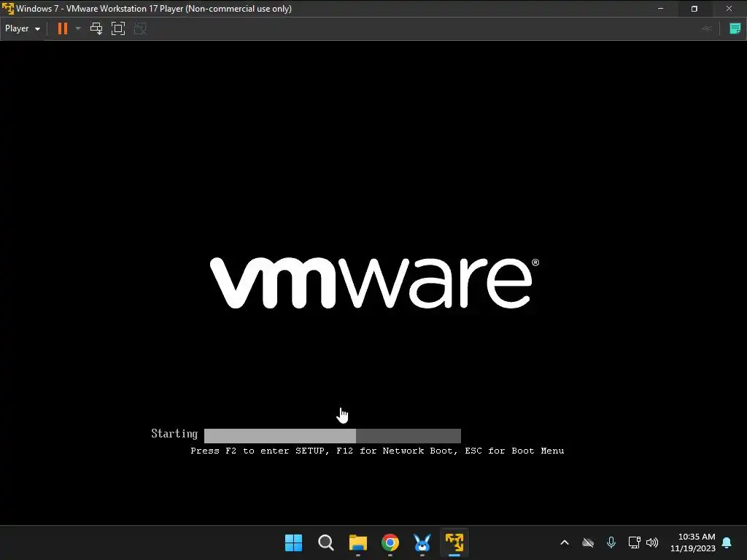Select VMware Player taskbar icon
747x560 pixels.
(x=454, y=542)
